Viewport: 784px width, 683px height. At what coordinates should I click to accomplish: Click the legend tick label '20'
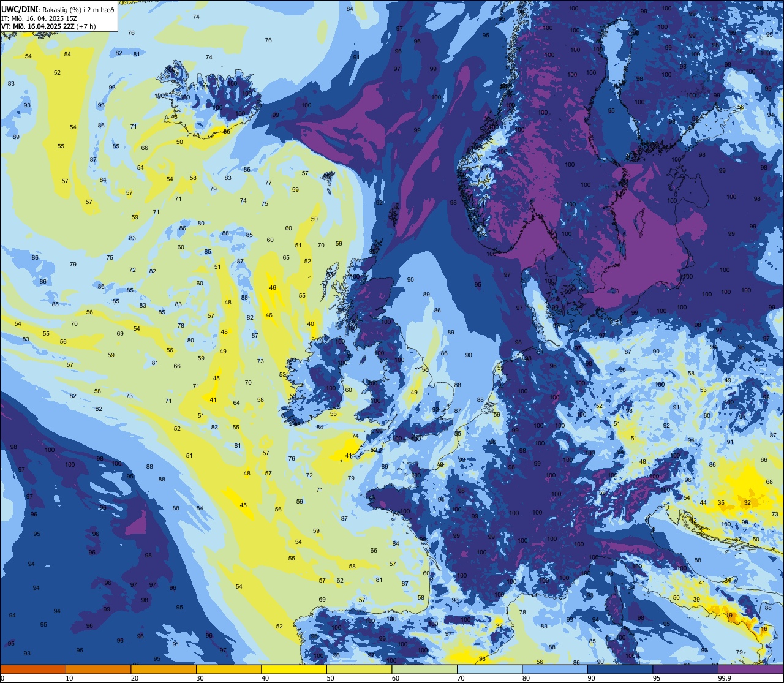pos(135,678)
